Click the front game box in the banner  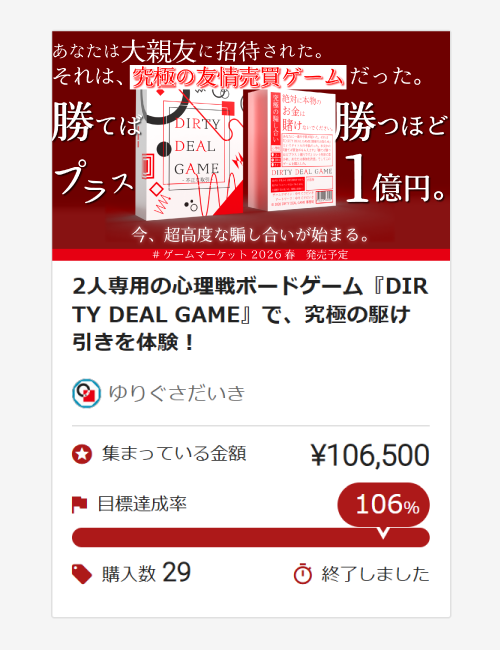click(x=189, y=153)
